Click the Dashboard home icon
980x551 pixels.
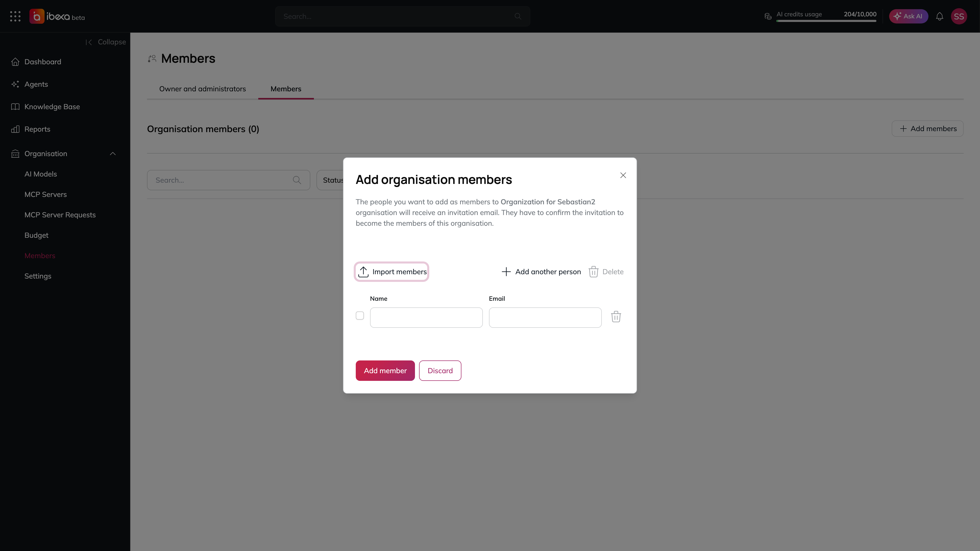pyautogui.click(x=15, y=61)
